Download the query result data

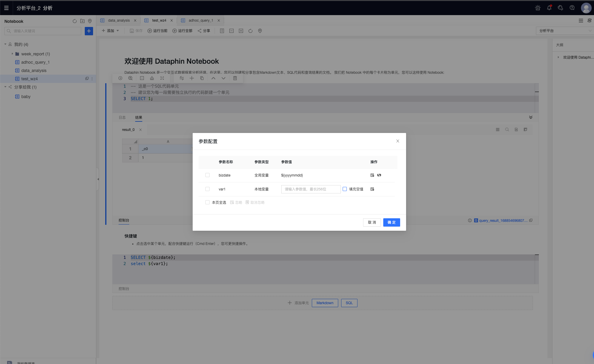point(516,129)
